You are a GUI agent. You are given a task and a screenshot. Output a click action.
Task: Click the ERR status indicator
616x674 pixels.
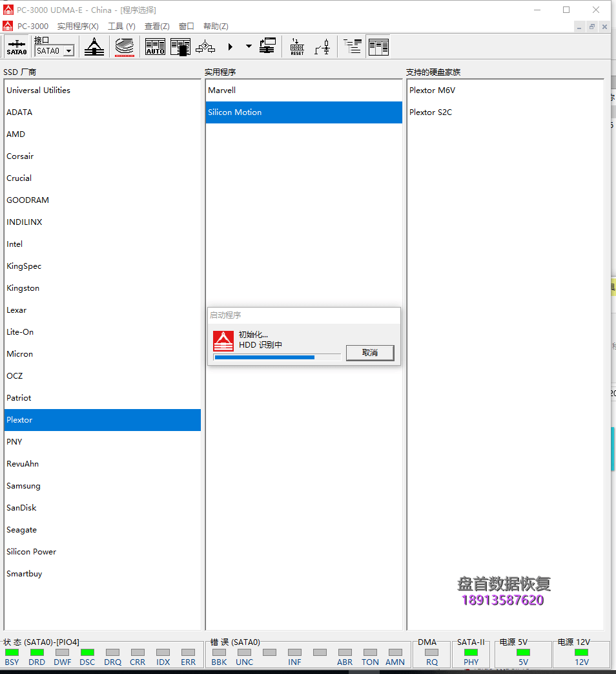(188, 653)
